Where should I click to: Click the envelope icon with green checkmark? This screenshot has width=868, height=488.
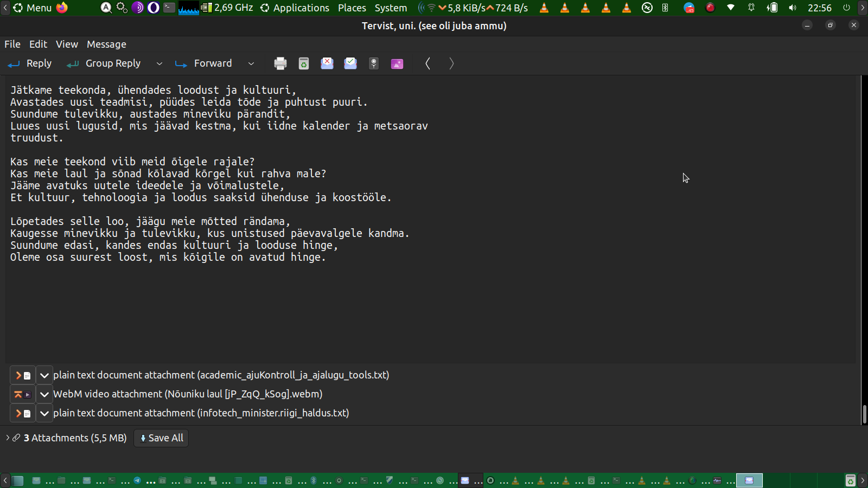350,63
